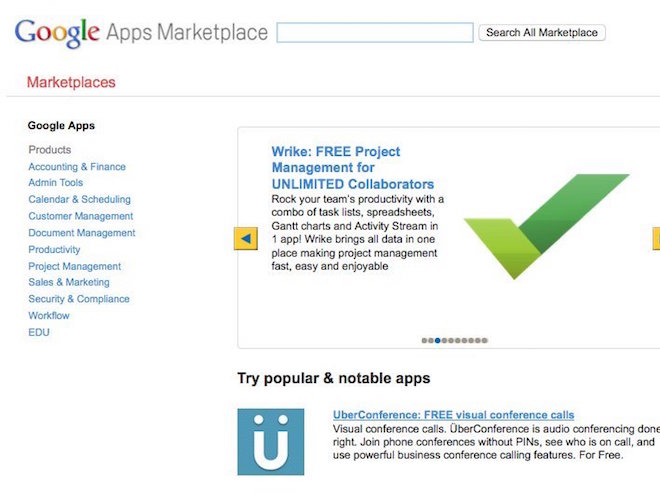Click the Search All Marketplace button

(542, 33)
